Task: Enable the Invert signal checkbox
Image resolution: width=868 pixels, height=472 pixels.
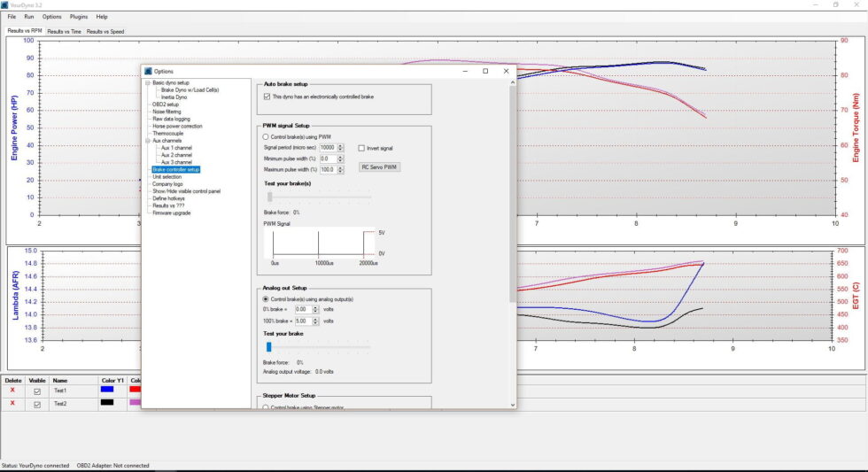Action: click(x=361, y=148)
